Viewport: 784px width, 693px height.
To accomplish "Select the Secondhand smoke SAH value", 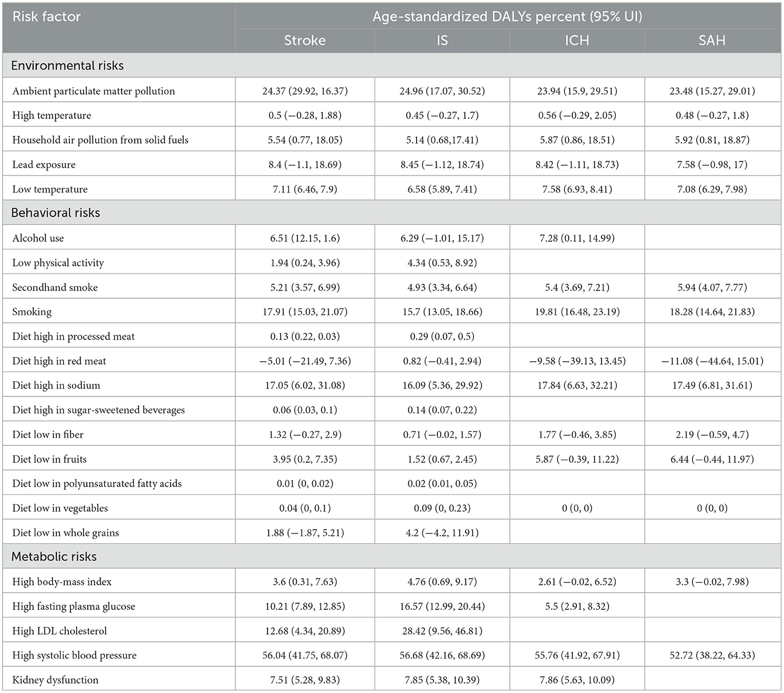I will pyautogui.click(x=712, y=287).
